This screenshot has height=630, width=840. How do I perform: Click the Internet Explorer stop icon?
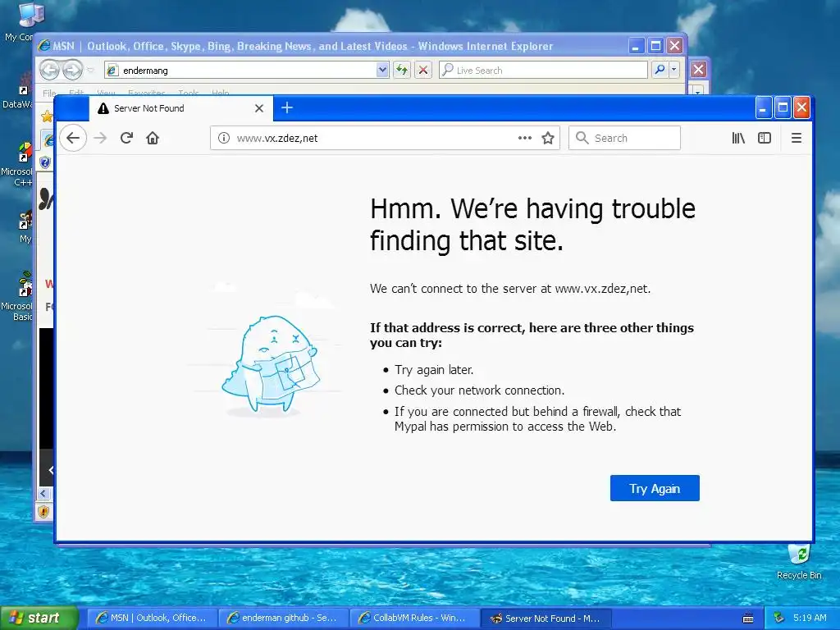point(423,70)
